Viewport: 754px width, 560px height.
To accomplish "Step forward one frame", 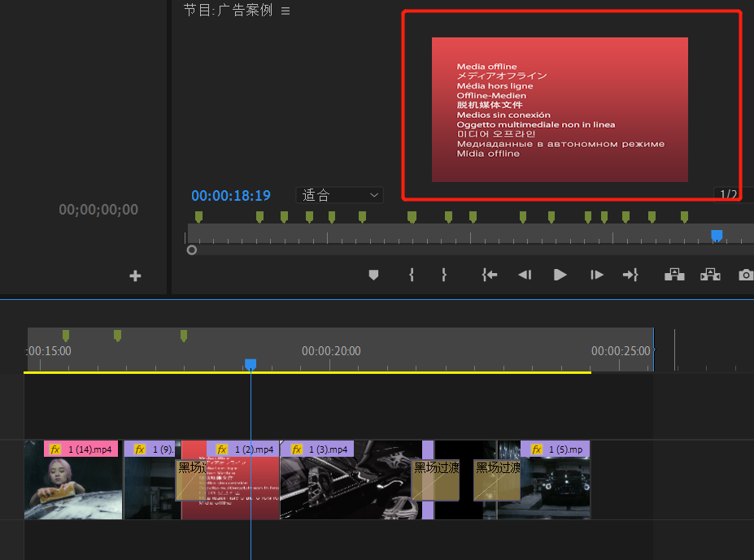I will 597,276.
